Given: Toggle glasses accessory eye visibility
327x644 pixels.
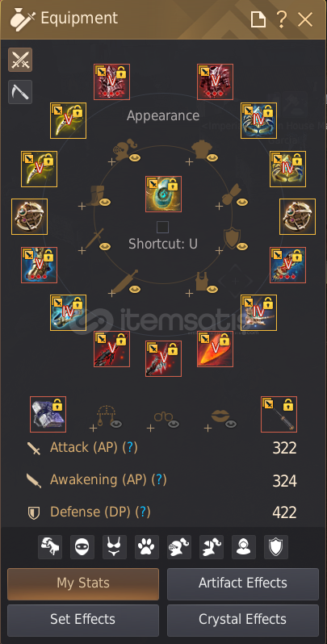Looking at the screenshot, I should point(174,424).
